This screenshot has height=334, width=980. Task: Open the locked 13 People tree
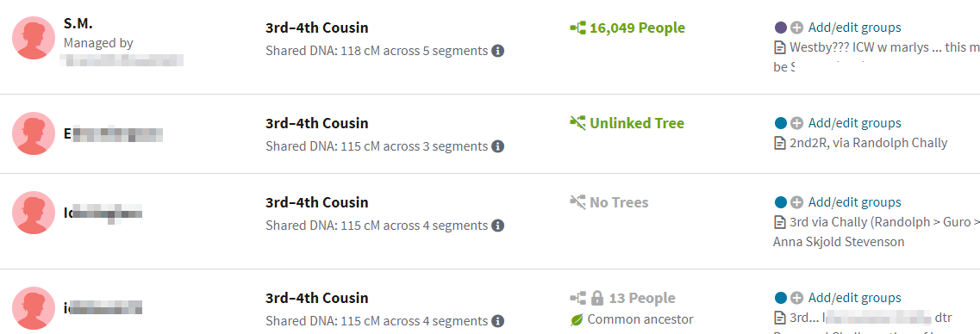[x=622, y=298]
